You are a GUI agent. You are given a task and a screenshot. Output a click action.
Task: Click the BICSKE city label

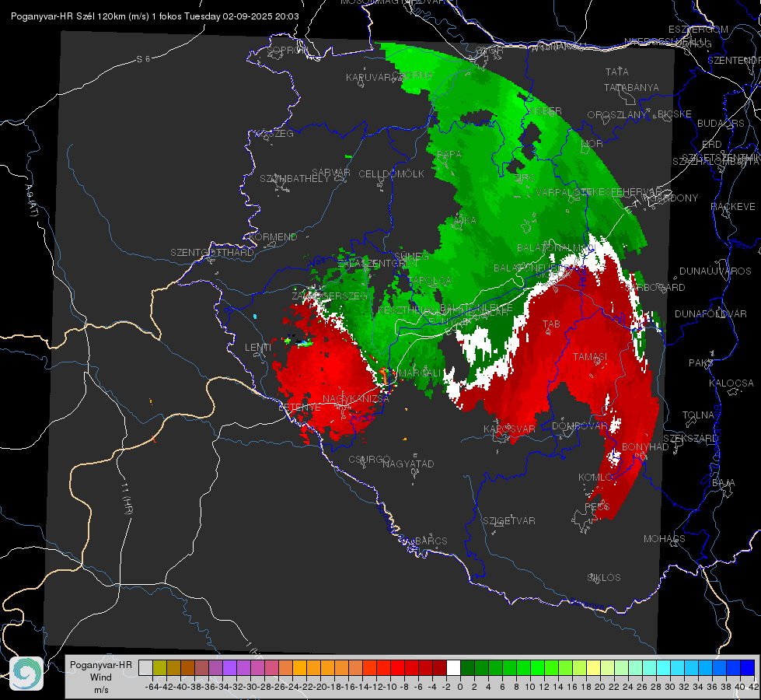(674, 114)
